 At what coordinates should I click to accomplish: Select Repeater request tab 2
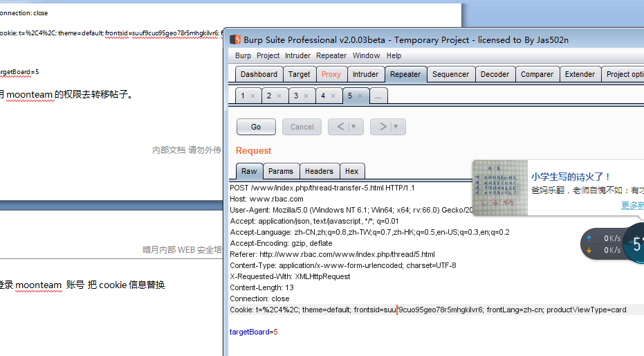coord(269,96)
